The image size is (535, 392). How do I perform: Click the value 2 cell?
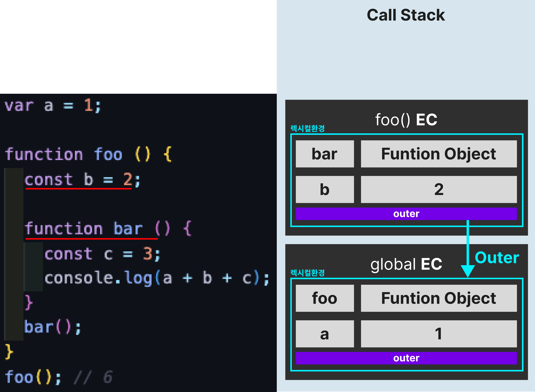coord(439,189)
